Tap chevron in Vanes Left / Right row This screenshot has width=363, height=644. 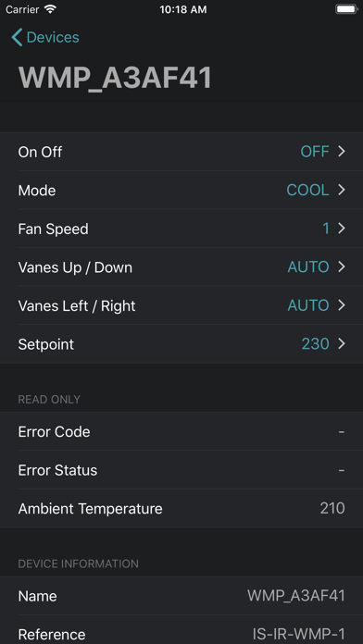click(x=342, y=305)
